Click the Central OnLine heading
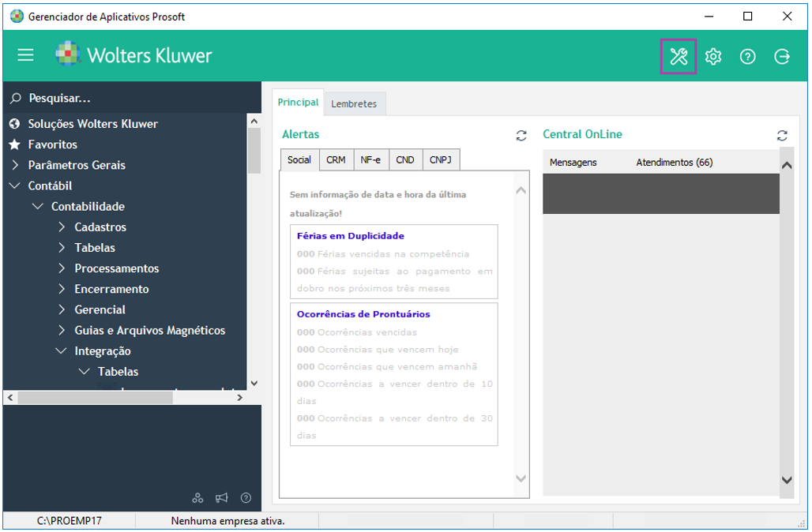Image resolution: width=812 pixels, height=532 pixels. [x=582, y=134]
